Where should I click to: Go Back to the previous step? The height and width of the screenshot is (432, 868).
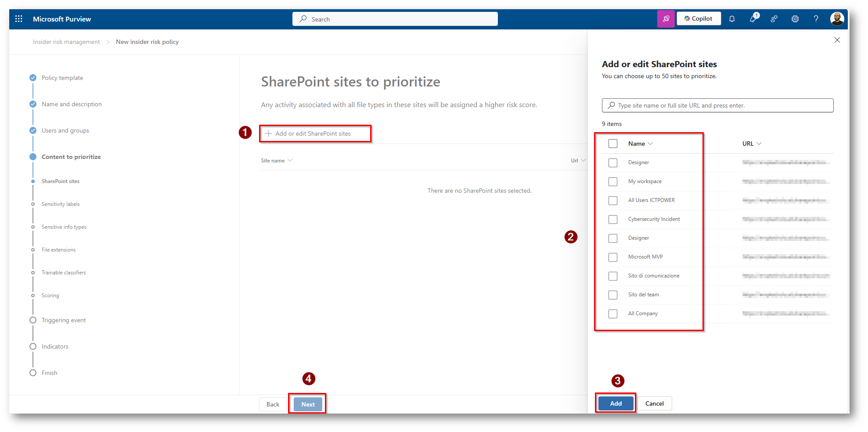[273, 404]
